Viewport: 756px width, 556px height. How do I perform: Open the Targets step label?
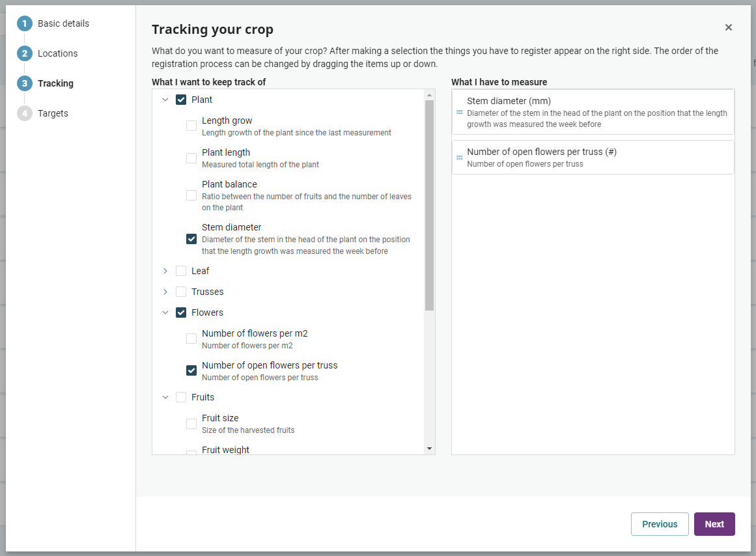point(53,113)
